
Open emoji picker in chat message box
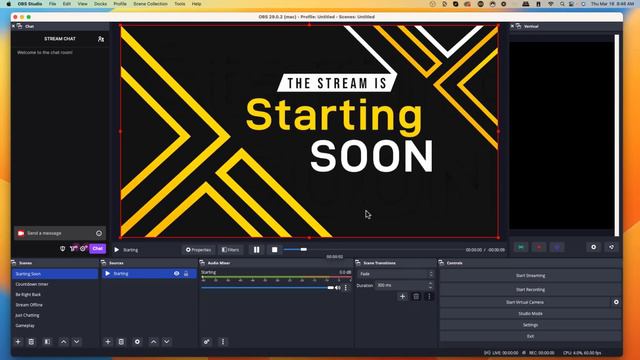click(99, 233)
